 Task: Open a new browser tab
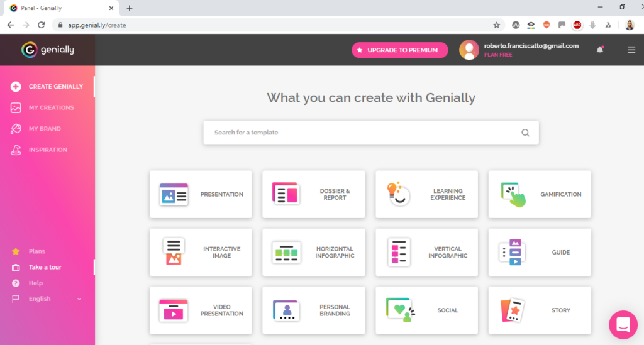pos(130,8)
